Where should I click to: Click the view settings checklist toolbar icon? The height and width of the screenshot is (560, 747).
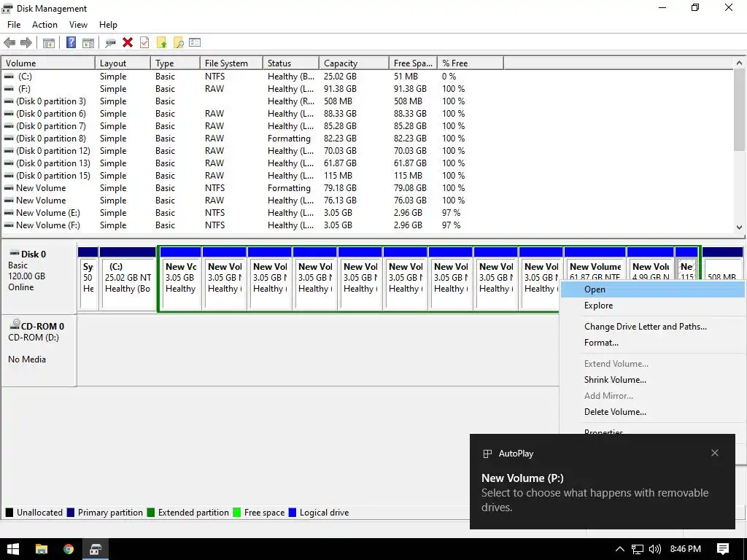click(x=195, y=42)
